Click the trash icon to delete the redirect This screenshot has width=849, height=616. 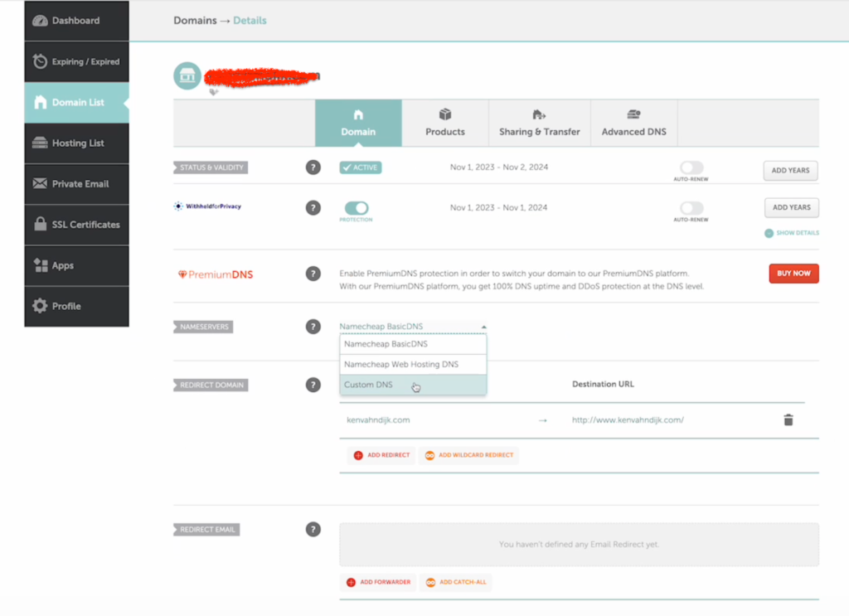(788, 420)
